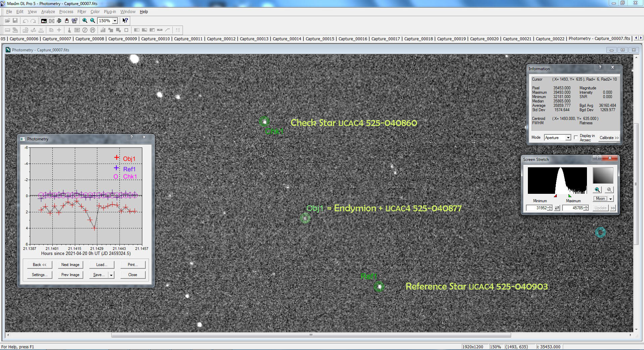
Task: Open the zoom percentage 150% dropdown
Action: 115,21
